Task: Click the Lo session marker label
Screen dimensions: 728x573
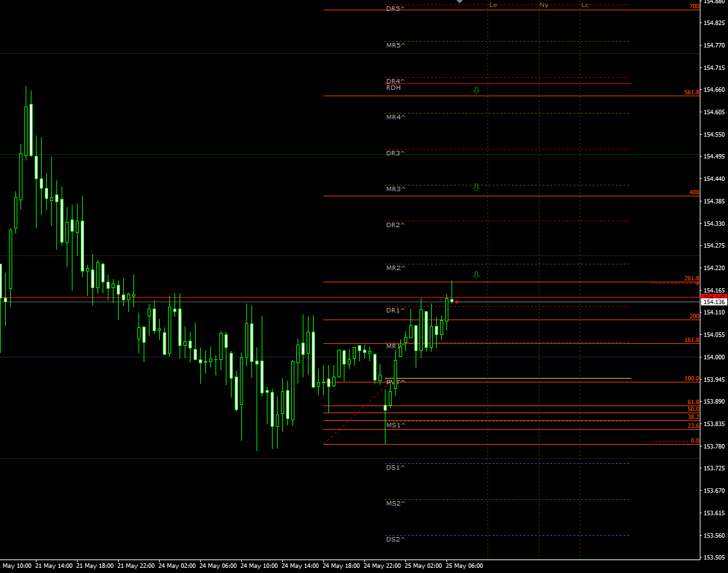Action: coord(493,5)
